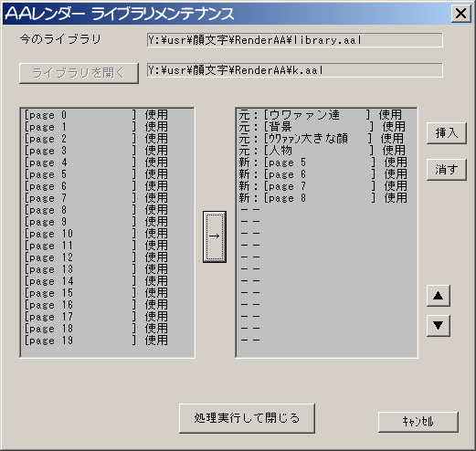Select 新：[page 6] in right list

(323, 174)
